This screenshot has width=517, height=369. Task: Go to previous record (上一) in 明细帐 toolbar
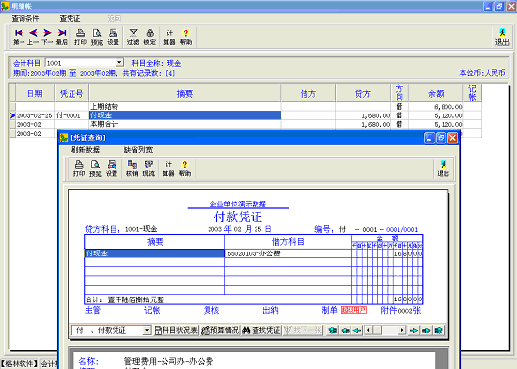point(33,37)
